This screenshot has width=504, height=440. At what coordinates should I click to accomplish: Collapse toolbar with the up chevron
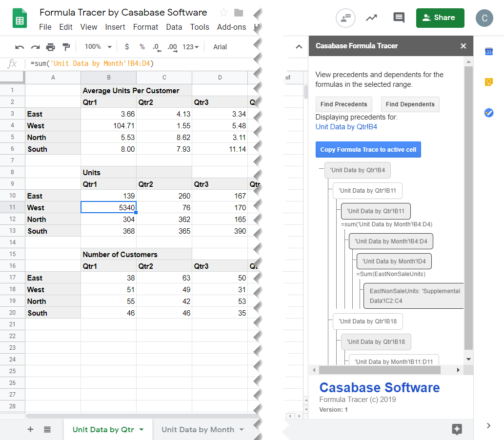299,47
